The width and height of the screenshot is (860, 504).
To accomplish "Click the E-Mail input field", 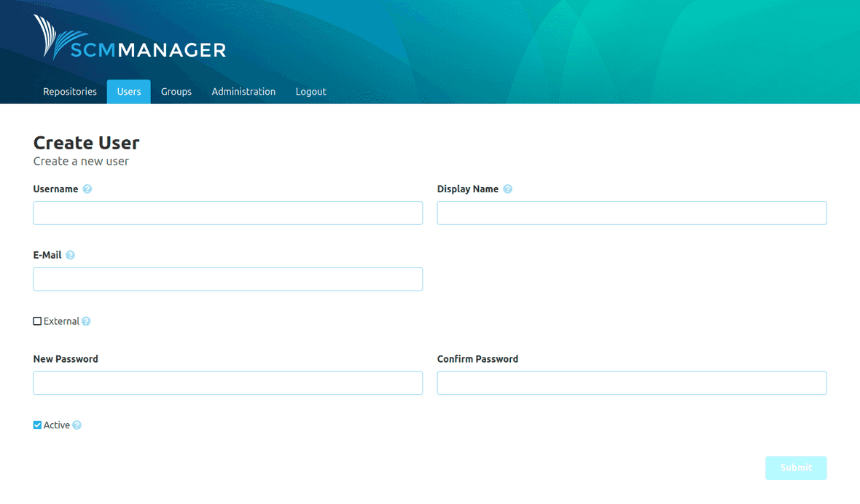I will pyautogui.click(x=227, y=279).
